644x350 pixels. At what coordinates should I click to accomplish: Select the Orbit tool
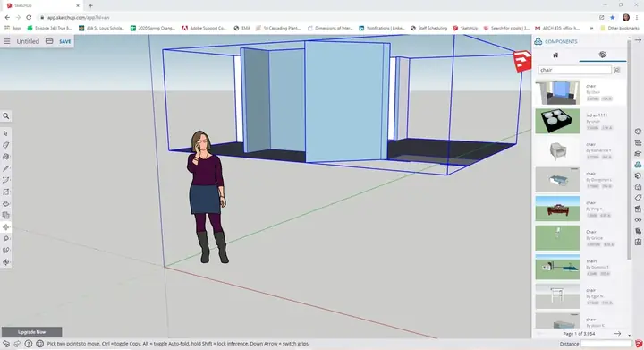(6, 261)
